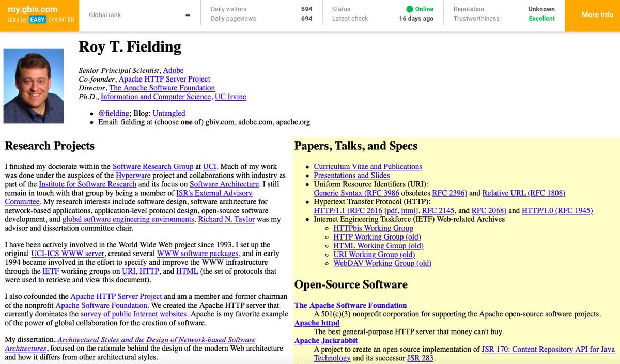Open the Richard N. Taylor link
The image size is (620, 364).
pos(227,219)
